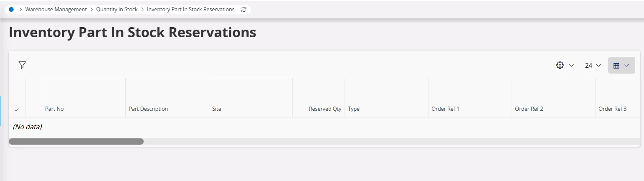Click the Reserved Qty column header
644x181 pixels.
325,109
